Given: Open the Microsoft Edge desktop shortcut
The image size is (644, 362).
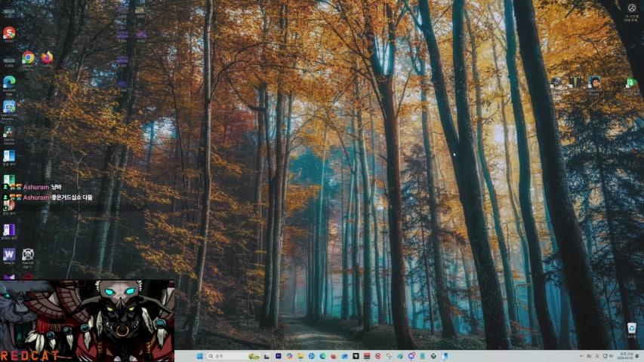Looking at the screenshot, I should [x=9, y=81].
